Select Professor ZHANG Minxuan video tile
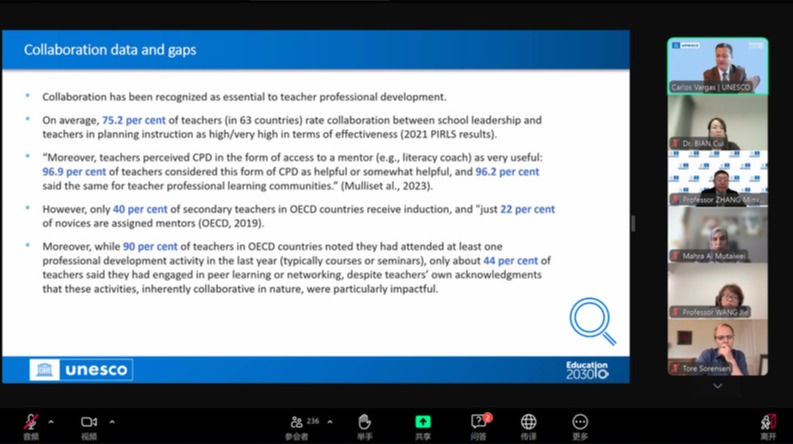The height and width of the screenshot is (444, 793). coord(718,179)
